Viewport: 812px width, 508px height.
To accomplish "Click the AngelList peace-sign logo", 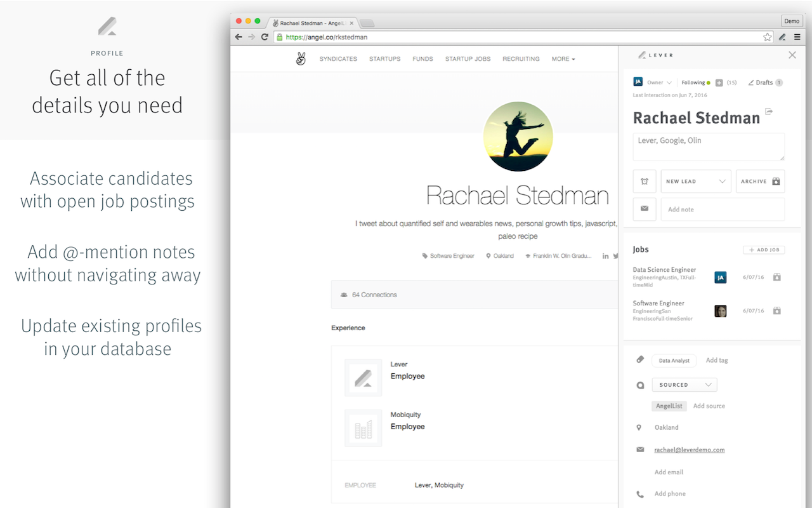I will tap(301, 58).
